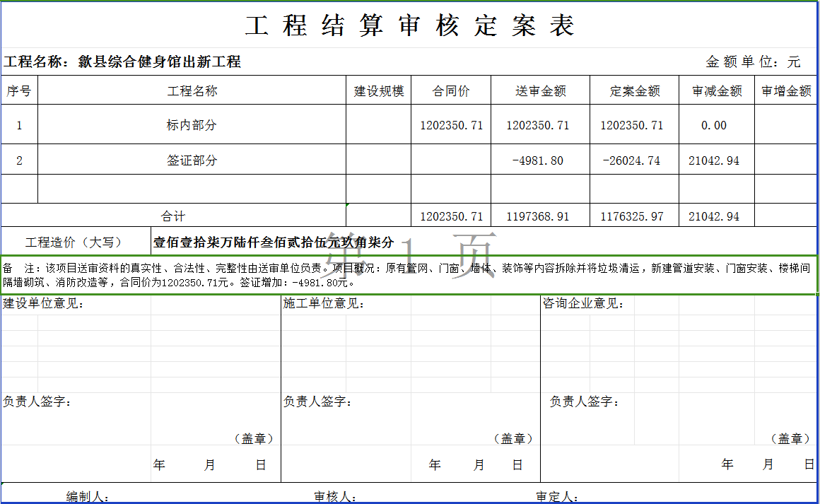
Task: Select the 工程造价（大写） label cell
Action: [76, 242]
